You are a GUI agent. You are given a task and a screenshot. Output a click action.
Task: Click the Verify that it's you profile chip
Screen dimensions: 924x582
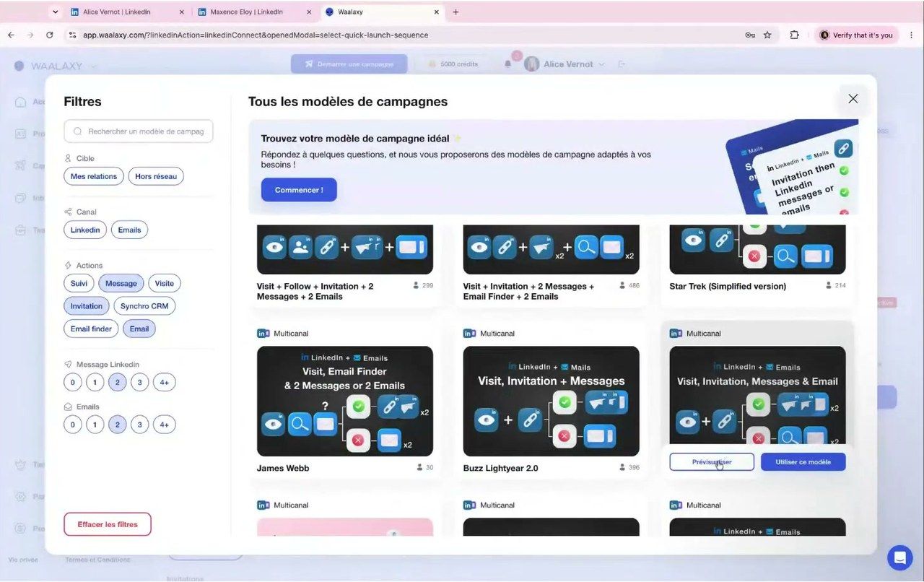857,35
